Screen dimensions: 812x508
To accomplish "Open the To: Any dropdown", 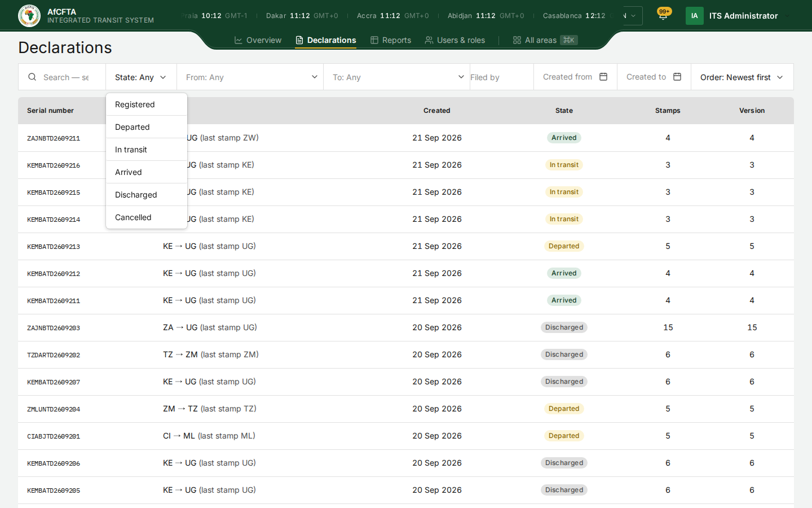I will pos(397,77).
